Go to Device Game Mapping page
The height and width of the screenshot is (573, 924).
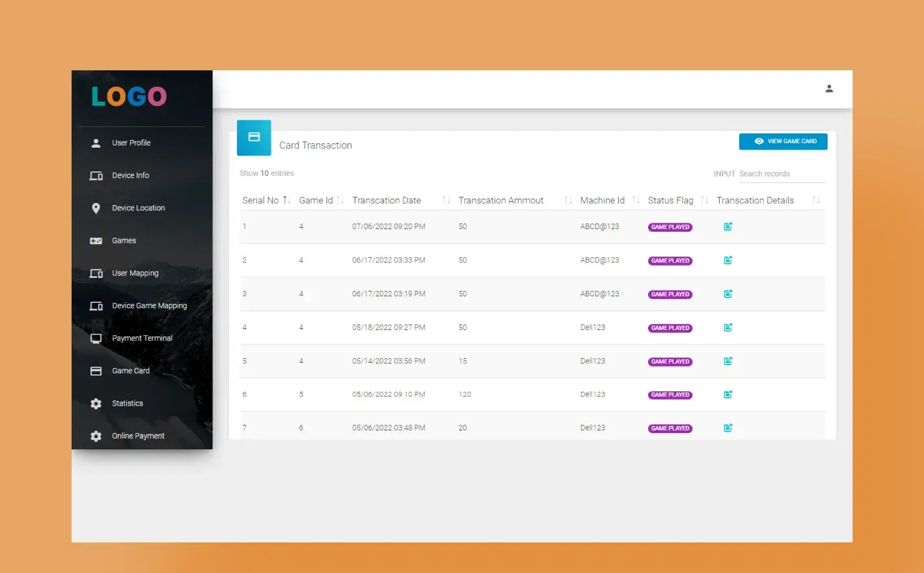point(149,306)
